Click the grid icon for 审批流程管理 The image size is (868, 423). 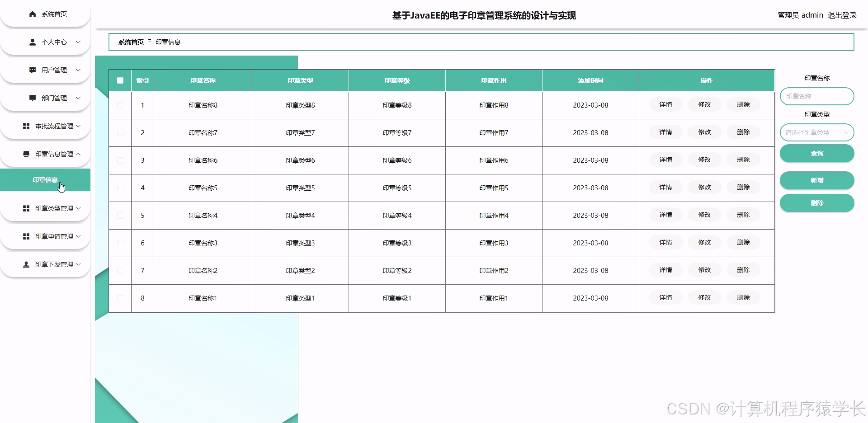click(x=26, y=126)
